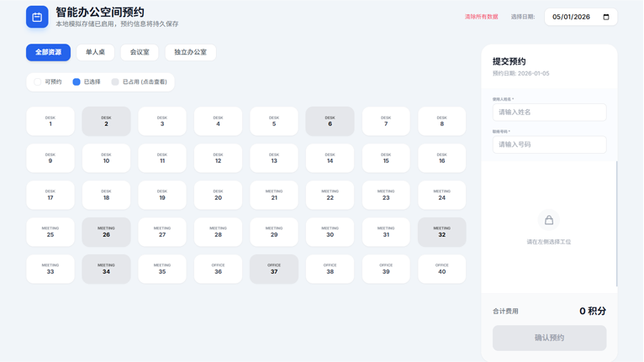The image size is (644, 362).
Task: Click the blue 已选择 legend swatch
Action: (x=77, y=81)
